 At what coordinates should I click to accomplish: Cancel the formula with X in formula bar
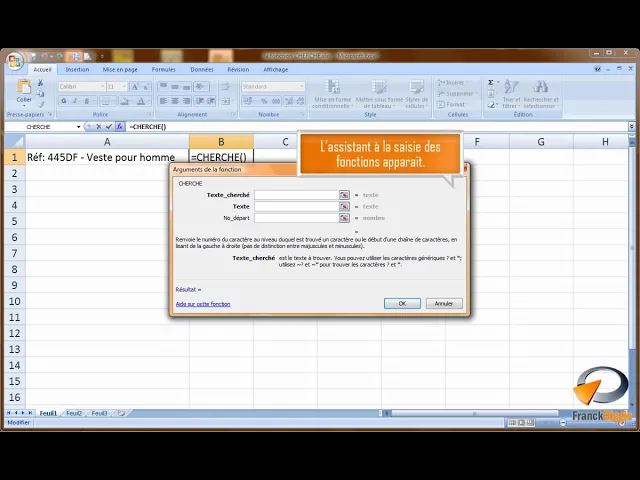(x=99, y=127)
